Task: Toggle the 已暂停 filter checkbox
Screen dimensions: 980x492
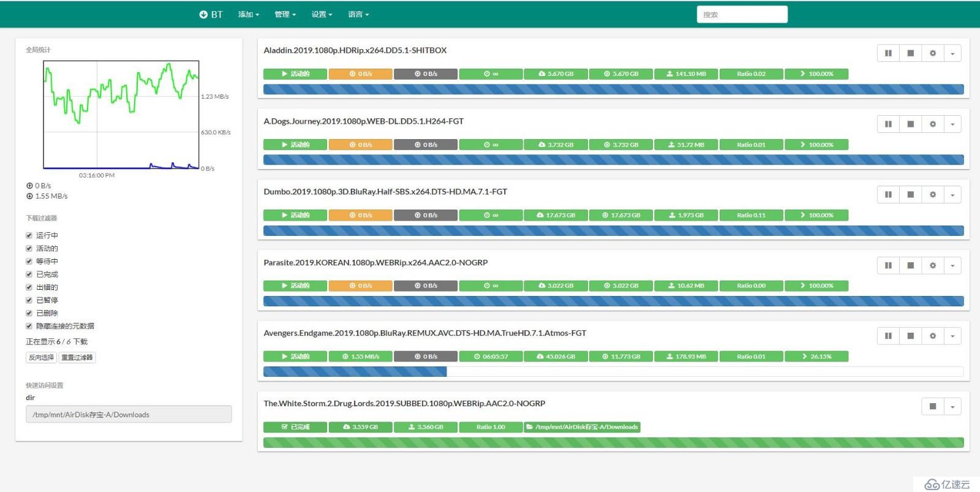Action: (x=29, y=300)
